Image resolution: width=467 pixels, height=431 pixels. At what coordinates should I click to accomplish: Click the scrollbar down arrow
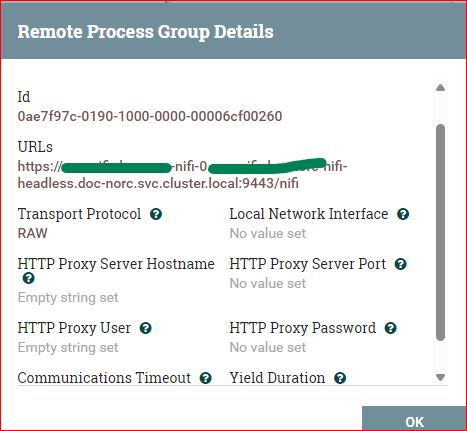click(441, 377)
